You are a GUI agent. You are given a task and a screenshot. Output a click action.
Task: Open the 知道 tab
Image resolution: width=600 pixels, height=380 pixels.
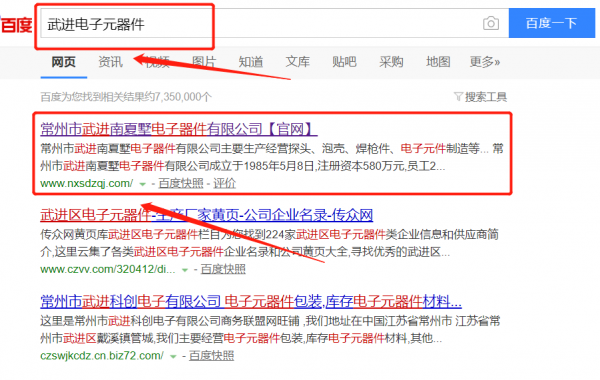point(251,62)
